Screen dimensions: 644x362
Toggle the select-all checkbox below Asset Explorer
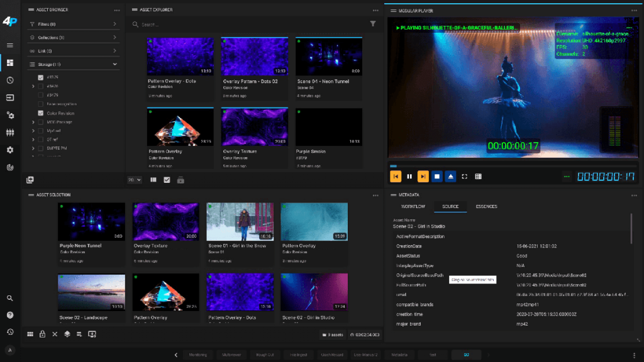click(167, 180)
